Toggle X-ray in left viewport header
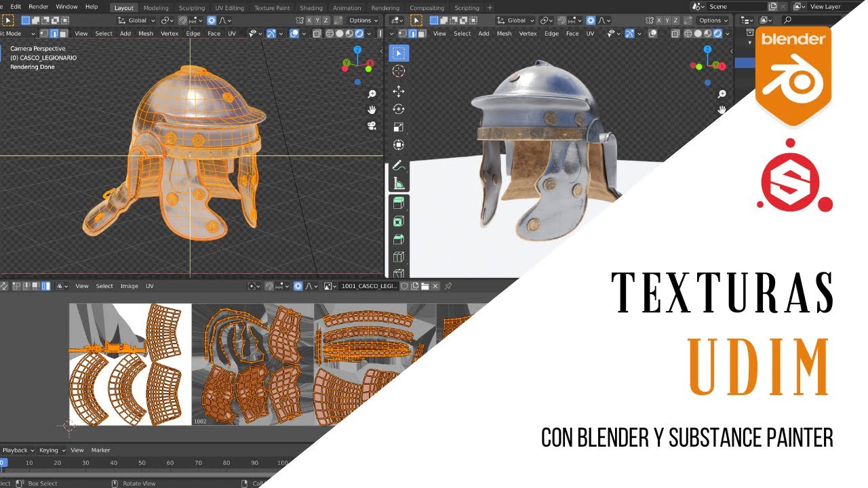This screenshot has height=488, width=868. 317,33
